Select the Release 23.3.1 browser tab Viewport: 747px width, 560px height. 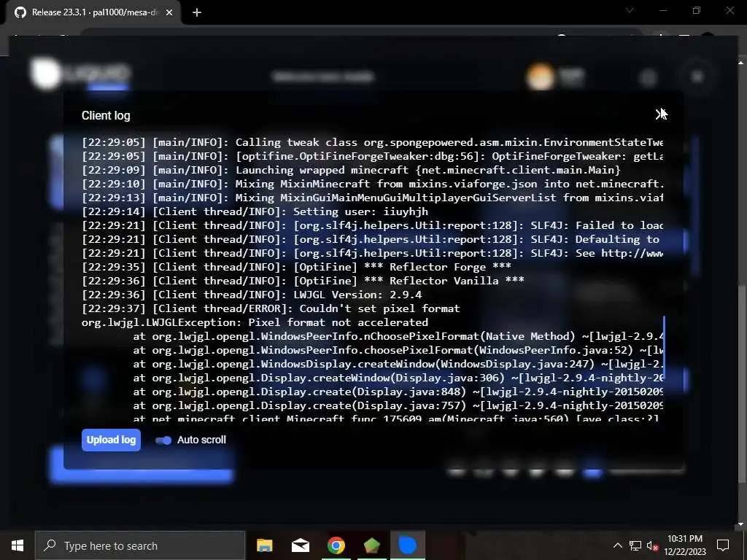93,12
